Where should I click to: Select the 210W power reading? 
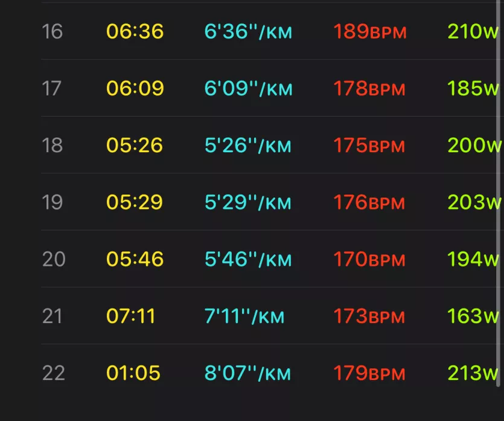[x=473, y=31]
